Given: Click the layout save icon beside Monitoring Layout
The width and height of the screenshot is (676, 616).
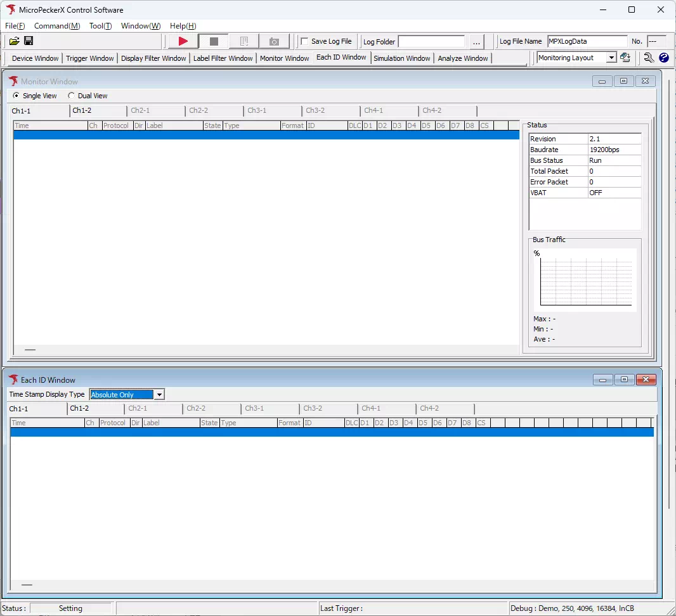Looking at the screenshot, I should [x=625, y=58].
